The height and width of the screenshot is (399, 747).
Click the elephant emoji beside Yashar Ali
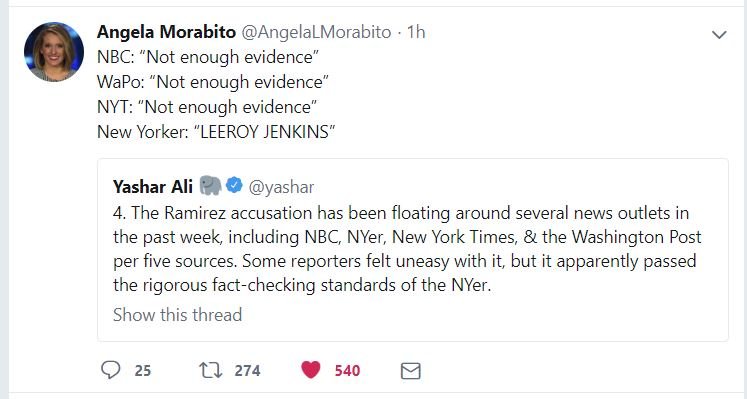coord(210,185)
